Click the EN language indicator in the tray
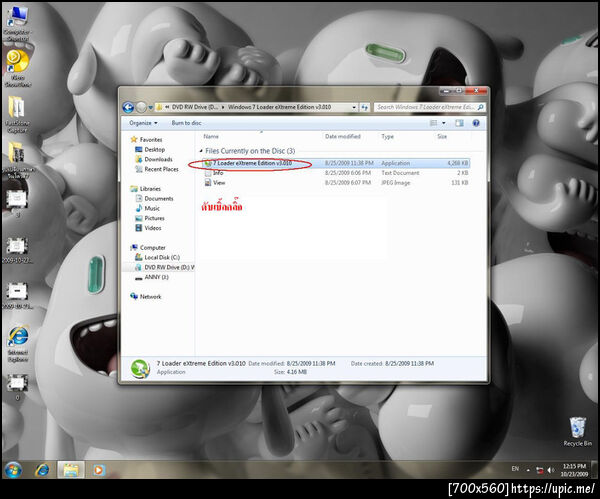Screen dimensions: 600x499 [x=515, y=469]
